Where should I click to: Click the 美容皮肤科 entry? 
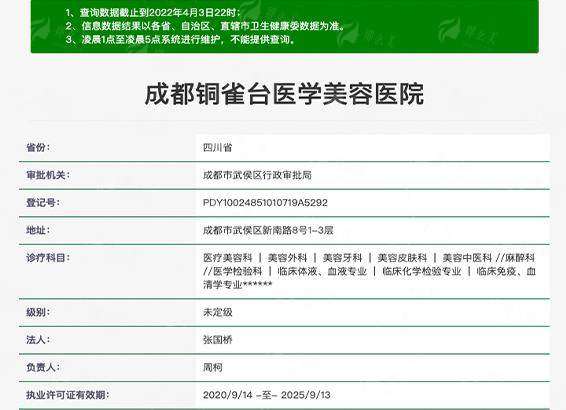point(402,258)
